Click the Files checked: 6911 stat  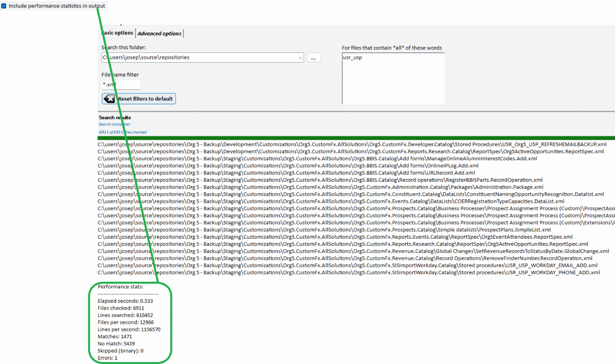[x=121, y=309]
